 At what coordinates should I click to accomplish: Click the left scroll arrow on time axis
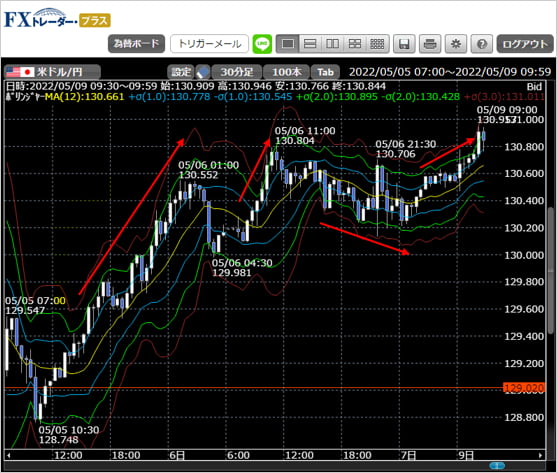8,455
